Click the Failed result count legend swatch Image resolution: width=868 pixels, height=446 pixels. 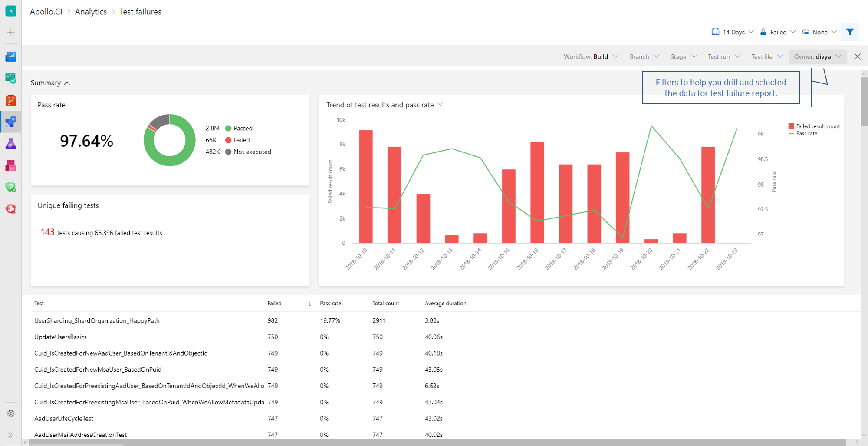click(x=791, y=126)
